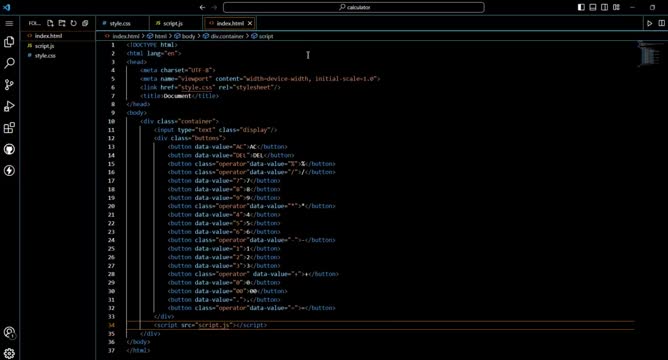Screen dimensions: 668x360
Task: Click the calculator command center search box
Action: tap(354, 7)
